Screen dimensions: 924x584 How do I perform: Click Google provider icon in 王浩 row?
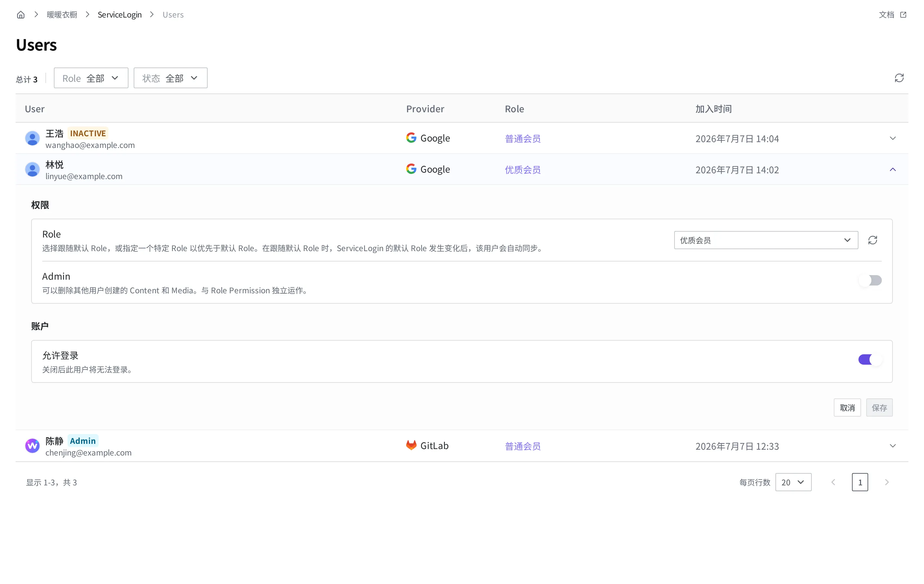(x=411, y=138)
